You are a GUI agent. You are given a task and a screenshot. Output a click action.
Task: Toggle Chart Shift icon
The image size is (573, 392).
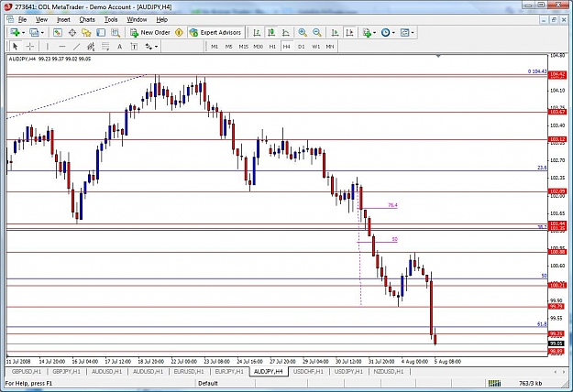click(x=349, y=32)
